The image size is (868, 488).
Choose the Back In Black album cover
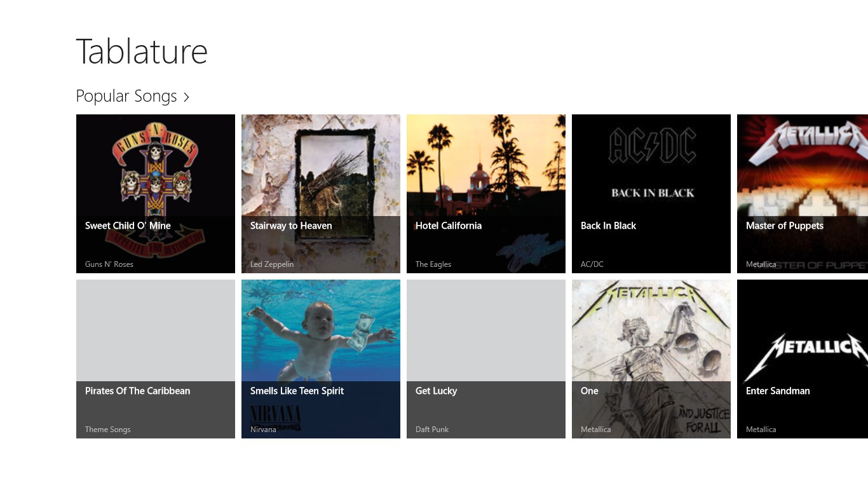point(651,165)
